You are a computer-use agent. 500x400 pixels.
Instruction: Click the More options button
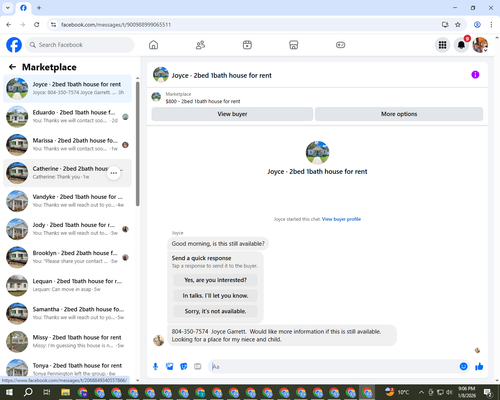(x=399, y=114)
